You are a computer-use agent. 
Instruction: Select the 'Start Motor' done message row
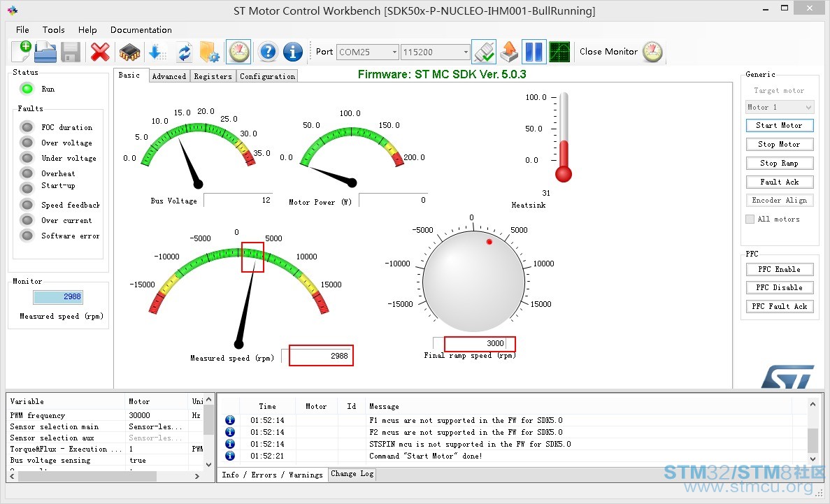click(x=513, y=456)
